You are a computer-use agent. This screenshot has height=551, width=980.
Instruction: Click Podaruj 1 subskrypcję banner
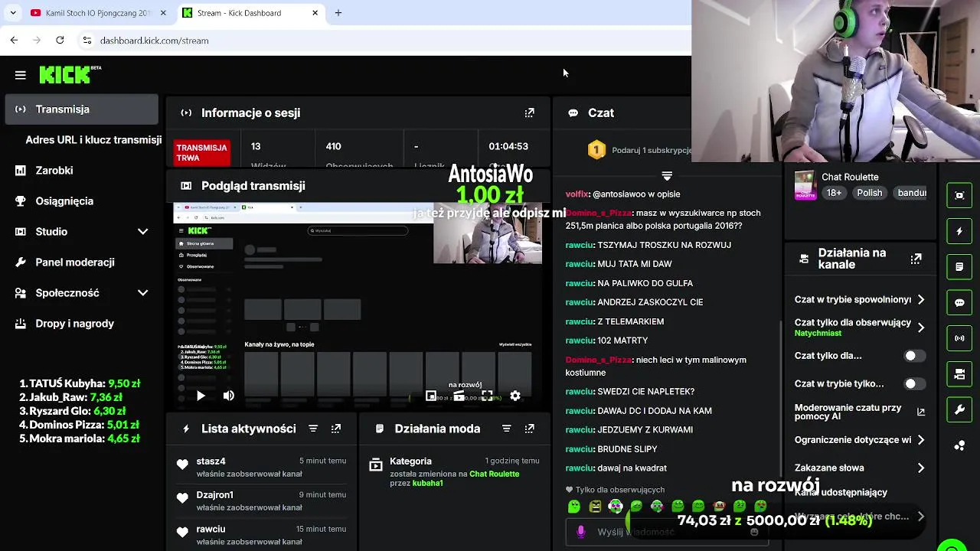pos(639,150)
